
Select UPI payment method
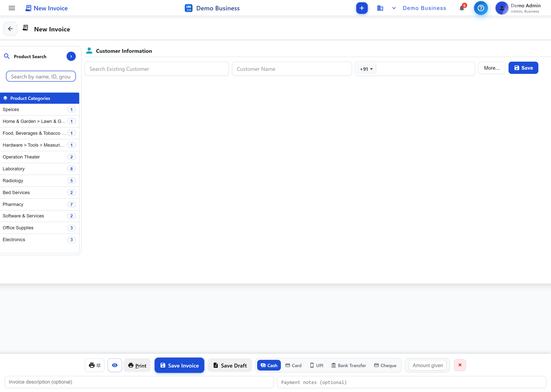click(x=316, y=365)
